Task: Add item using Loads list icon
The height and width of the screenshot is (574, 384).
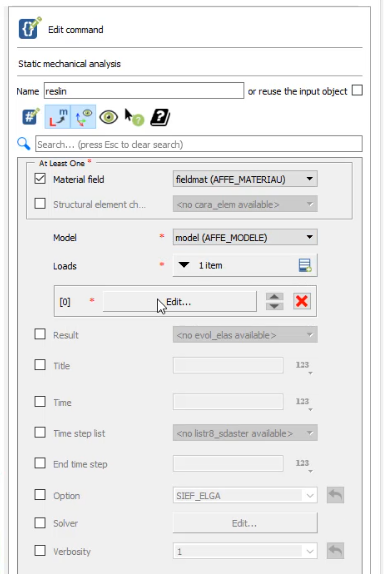Action: pyautogui.click(x=305, y=265)
